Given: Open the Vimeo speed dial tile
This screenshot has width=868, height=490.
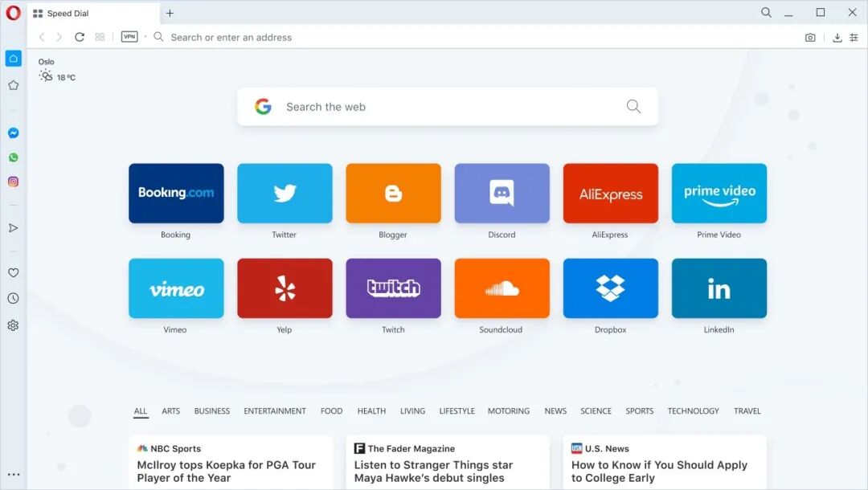Looking at the screenshot, I should [x=176, y=288].
